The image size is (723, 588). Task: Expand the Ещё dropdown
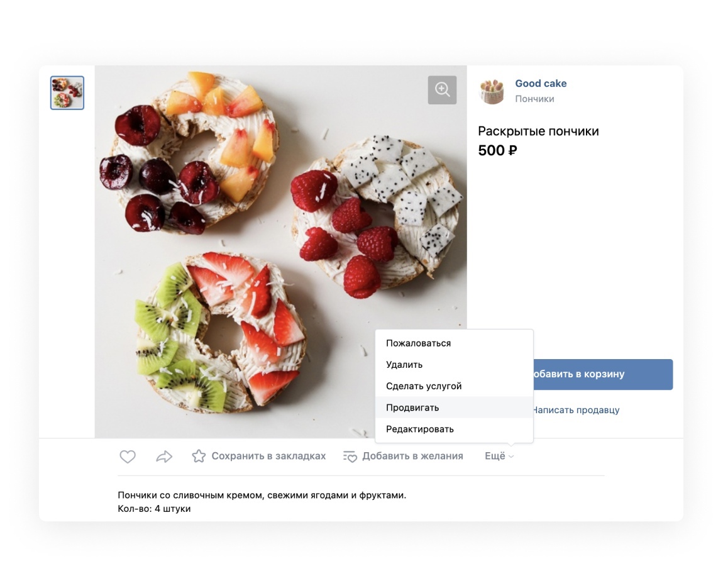499,456
